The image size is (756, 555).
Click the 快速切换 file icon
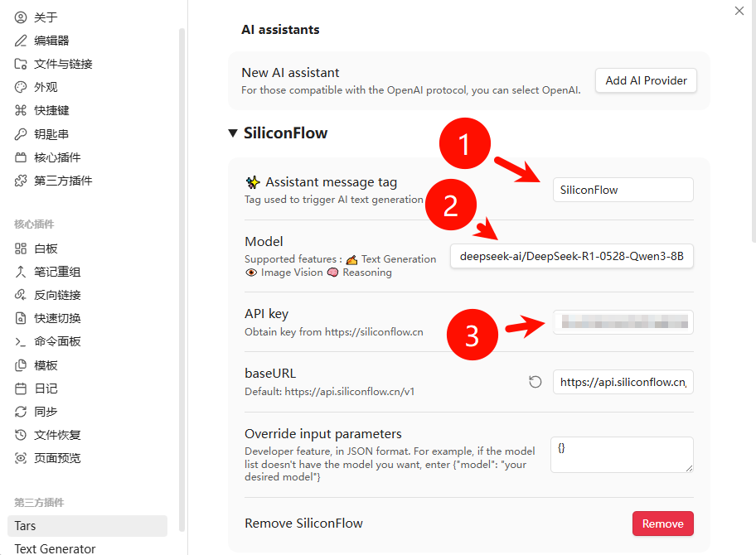20,318
